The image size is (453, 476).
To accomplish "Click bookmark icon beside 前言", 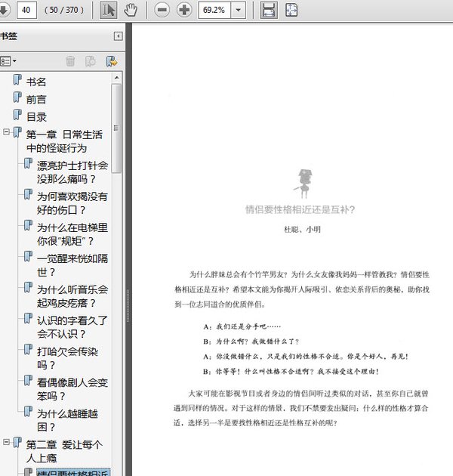I will (17, 97).
